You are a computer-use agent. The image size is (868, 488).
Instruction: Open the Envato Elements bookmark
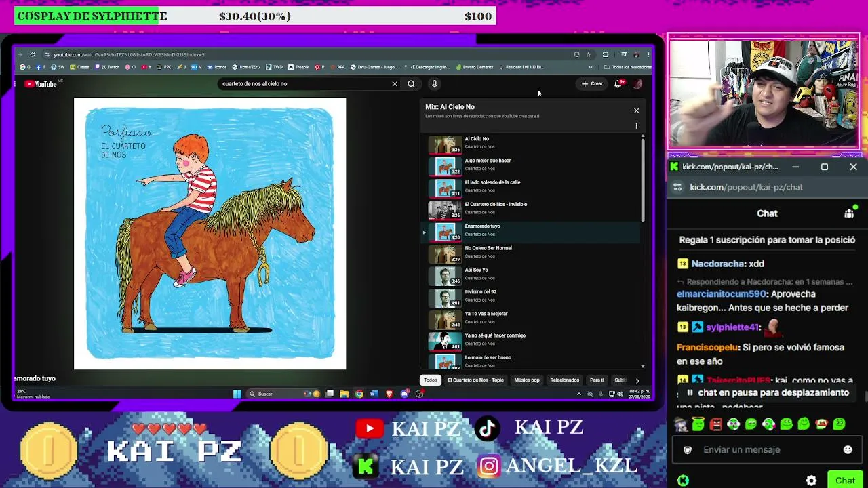(x=475, y=67)
